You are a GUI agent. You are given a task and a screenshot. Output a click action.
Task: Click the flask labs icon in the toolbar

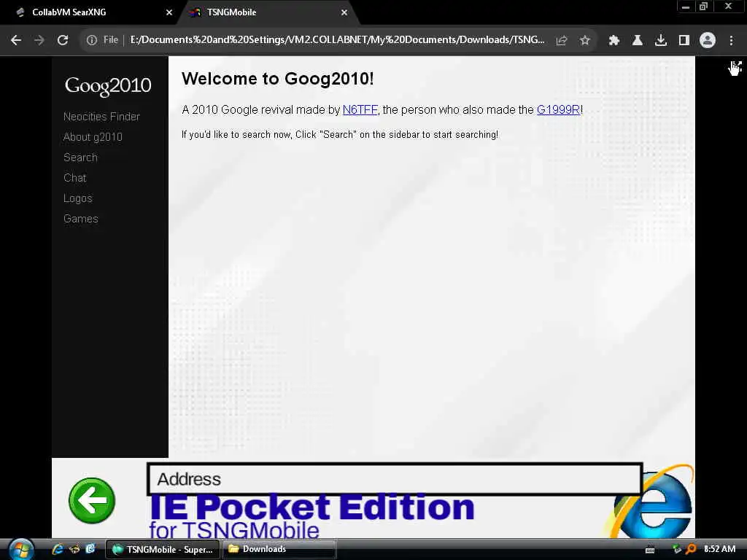coord(637,41)
